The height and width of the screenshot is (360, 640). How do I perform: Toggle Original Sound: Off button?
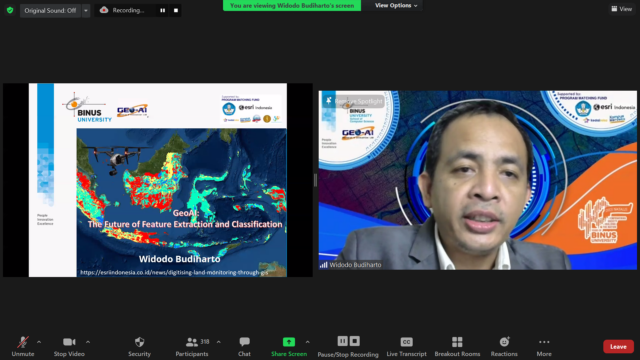tap(50, 11)
